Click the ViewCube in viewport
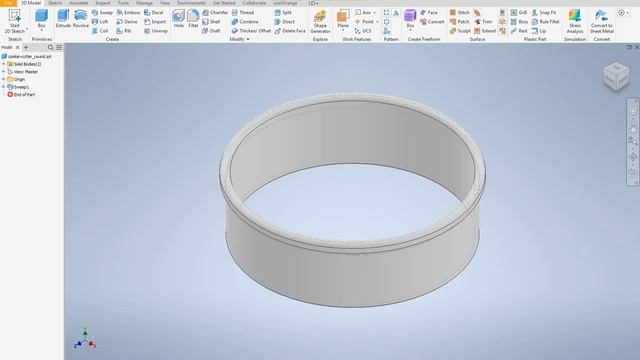This screenshot has height=360, width=640. 616,76
